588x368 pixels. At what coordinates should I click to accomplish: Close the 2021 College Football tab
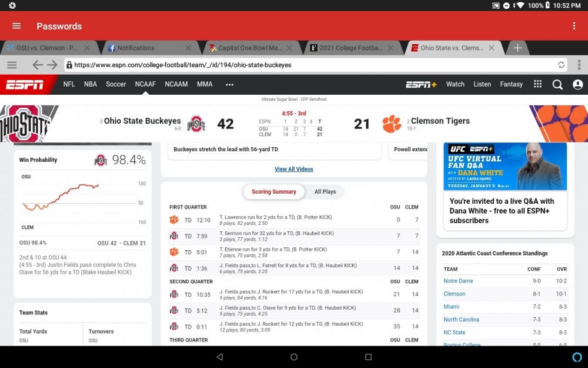[x=390, y=48]
